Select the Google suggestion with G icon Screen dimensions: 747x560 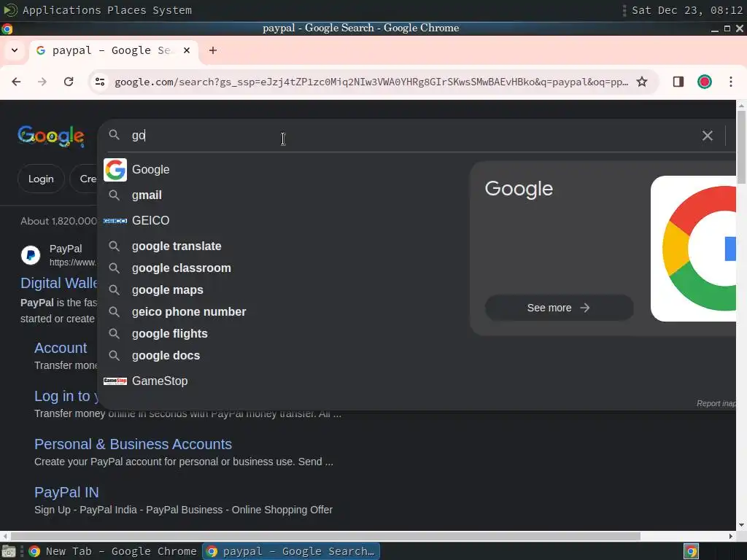[115, 169]
